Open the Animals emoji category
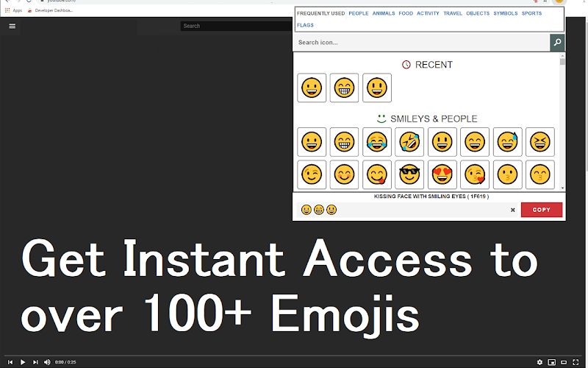 (384, 13)
